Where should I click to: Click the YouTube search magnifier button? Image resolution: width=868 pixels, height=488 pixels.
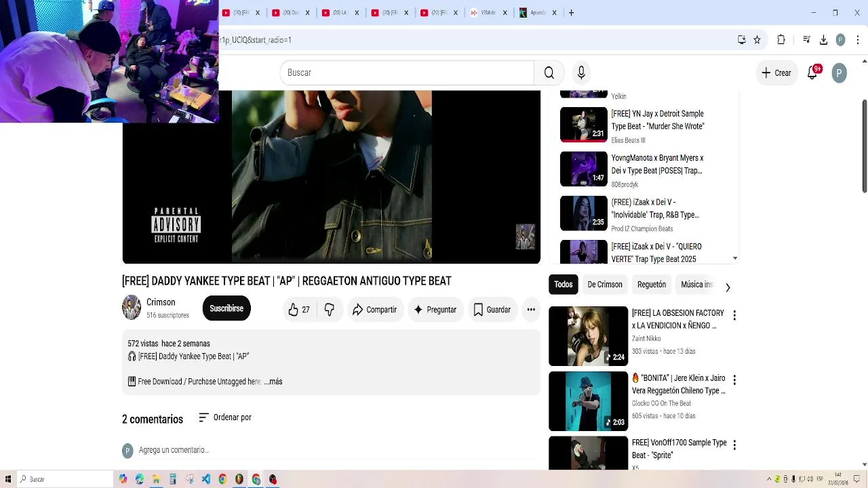549,73
